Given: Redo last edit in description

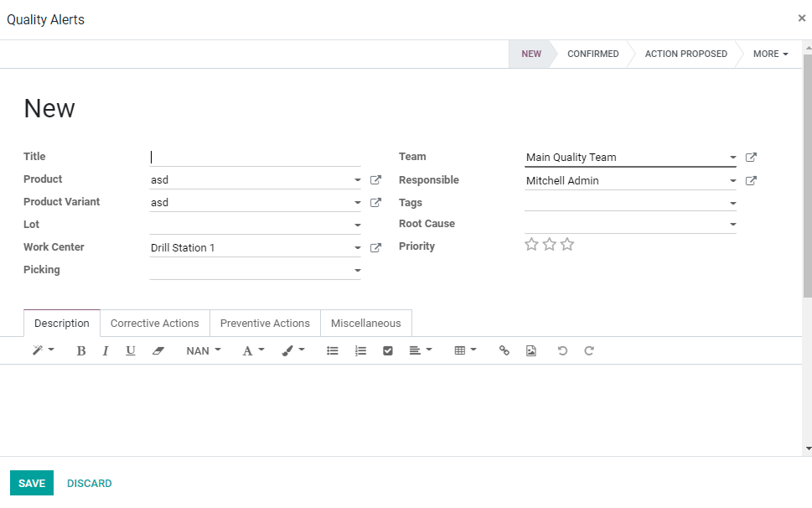Looking at the screenshot, I should click(589, 351).
